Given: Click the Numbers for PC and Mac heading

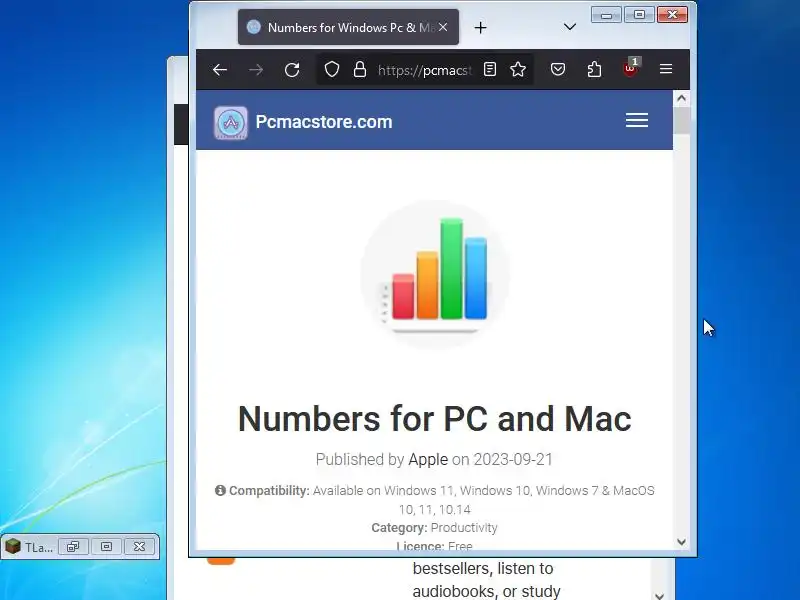Looking at the screenshot, I should 435,419.
